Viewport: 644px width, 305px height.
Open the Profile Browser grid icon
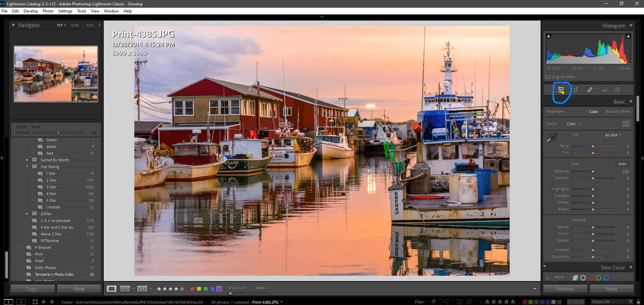point(626,124)
